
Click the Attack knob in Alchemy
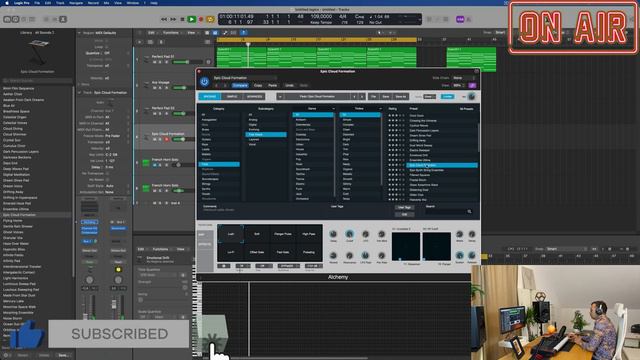[x=460, y=234]
